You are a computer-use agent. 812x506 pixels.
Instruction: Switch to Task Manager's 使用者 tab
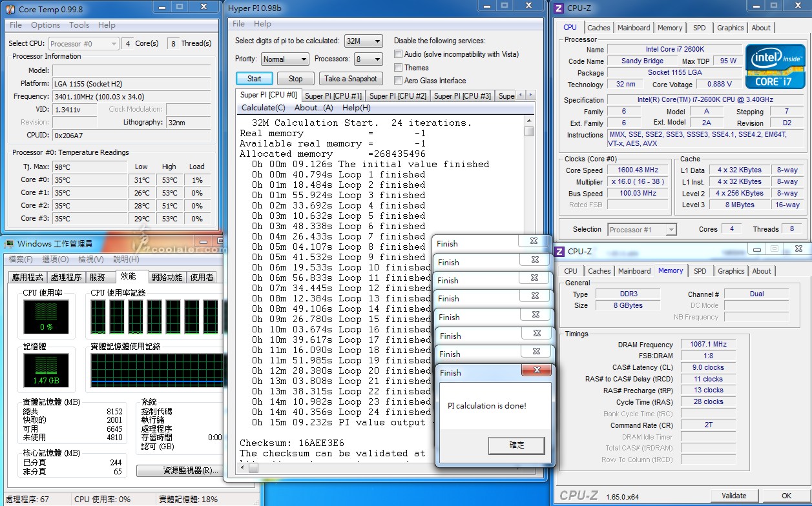click(x=202, y=278)
